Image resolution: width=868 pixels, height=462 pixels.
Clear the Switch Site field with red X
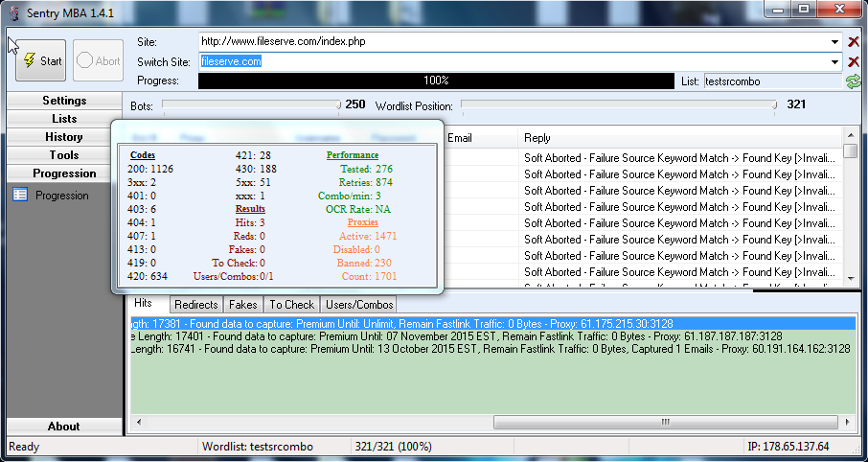(x=854, y=61)
